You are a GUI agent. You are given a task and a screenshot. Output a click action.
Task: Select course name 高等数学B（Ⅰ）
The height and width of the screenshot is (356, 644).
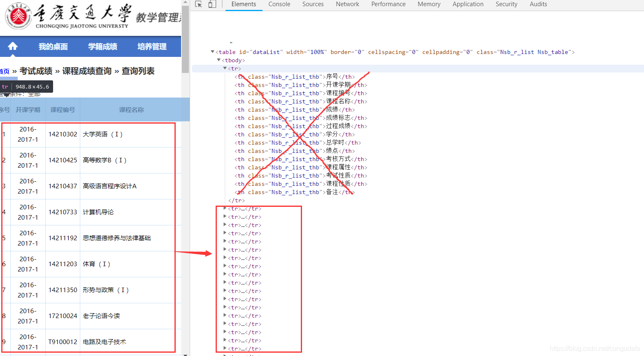click(x=105, y=160)
